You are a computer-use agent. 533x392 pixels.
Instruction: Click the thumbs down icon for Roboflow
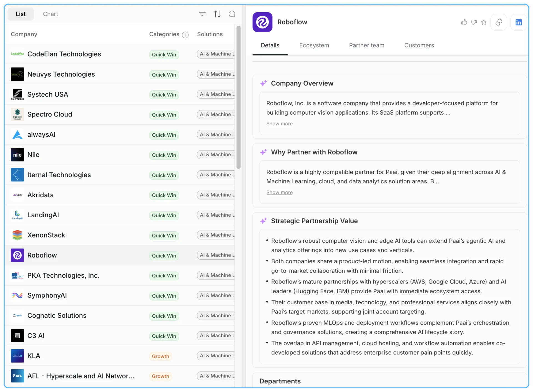pyautogui.click(x=474, y=22)
